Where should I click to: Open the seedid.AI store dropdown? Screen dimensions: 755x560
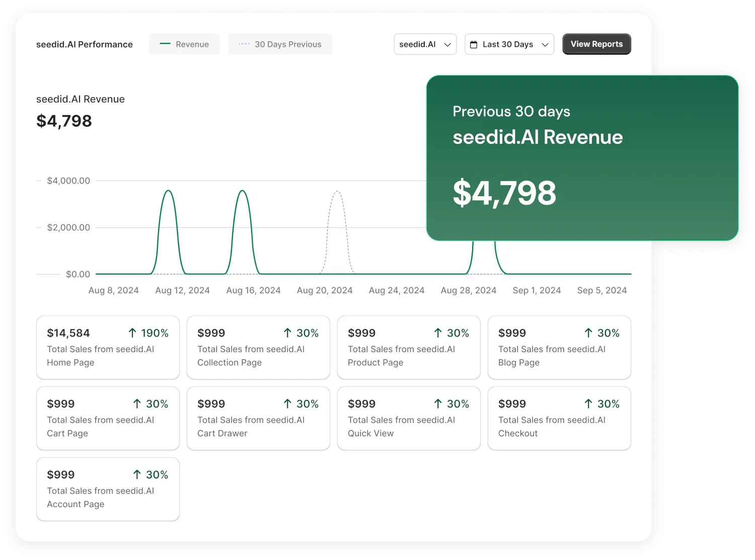pos(425,44)
